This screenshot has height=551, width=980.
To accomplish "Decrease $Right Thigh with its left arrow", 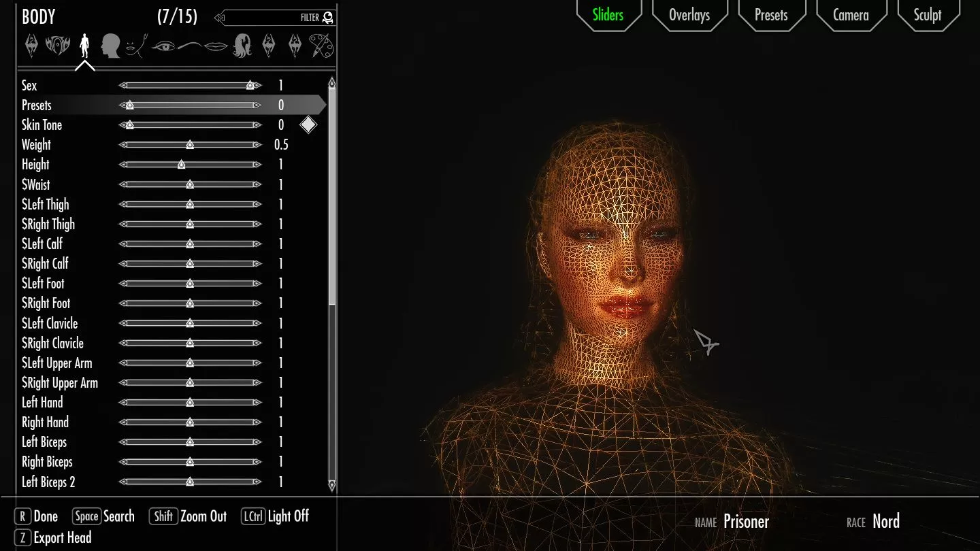I will coord(122,224).
